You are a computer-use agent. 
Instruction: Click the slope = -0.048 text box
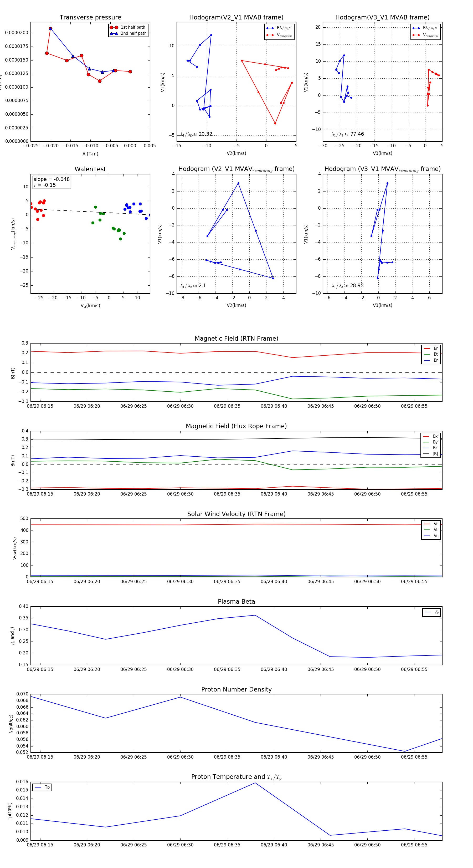click(52, 182)
